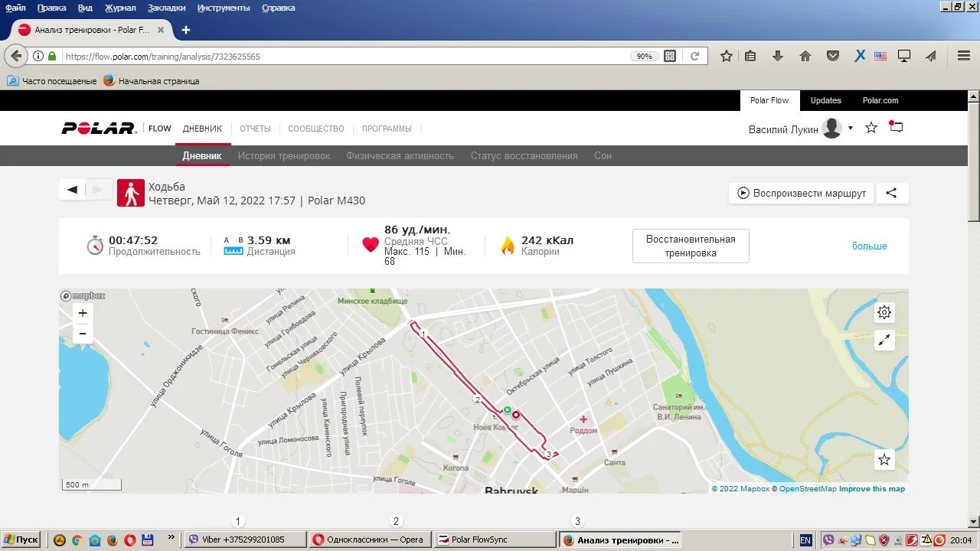This screenshot has height=551, width=980.
Task: Click the Polar logo
Action: (99, 129)
